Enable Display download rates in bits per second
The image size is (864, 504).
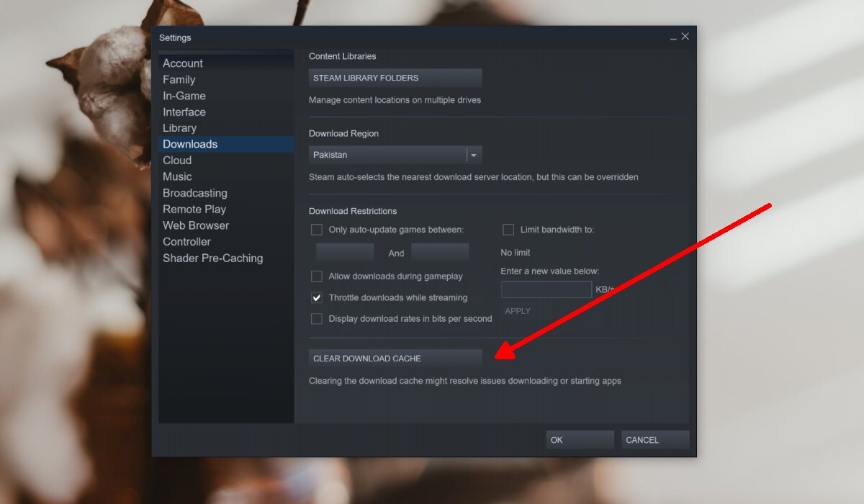pos(316,318)
